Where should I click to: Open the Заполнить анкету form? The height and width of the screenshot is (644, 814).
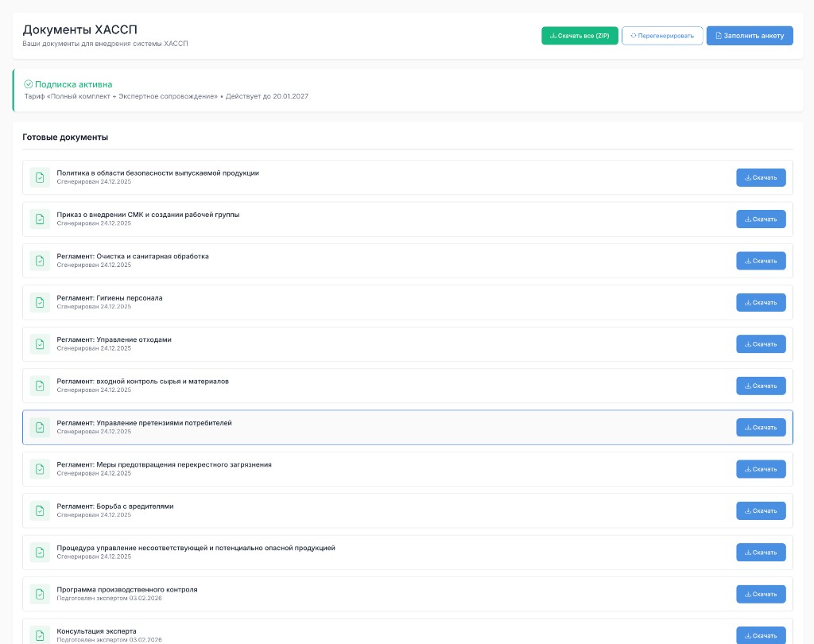[x=750, y=36]
